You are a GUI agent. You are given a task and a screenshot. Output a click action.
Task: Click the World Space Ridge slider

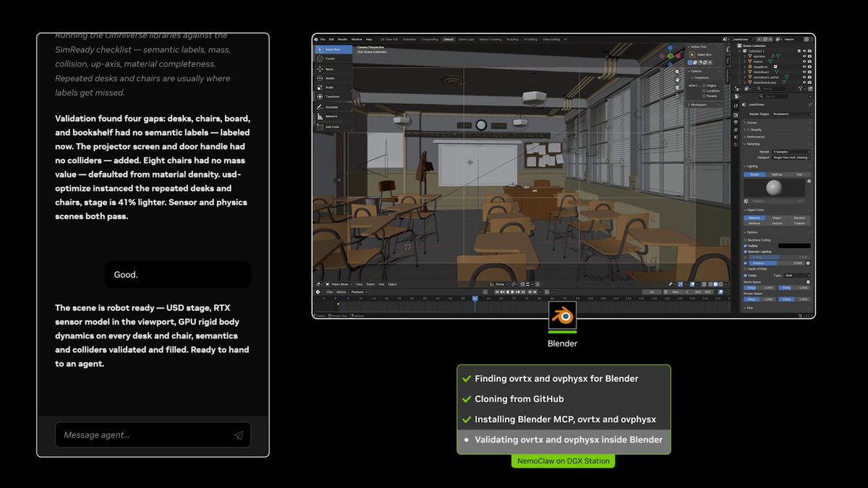759,288
